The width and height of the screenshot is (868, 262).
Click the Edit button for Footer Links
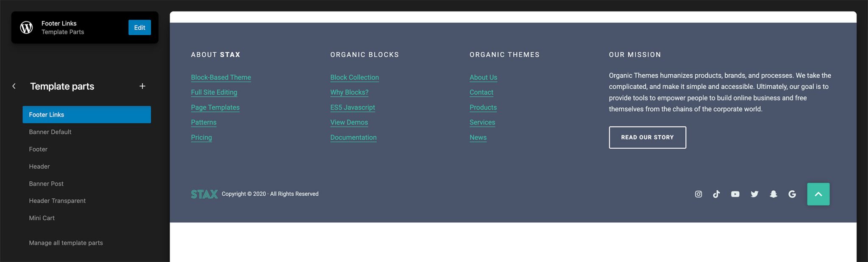click(139, 28)
